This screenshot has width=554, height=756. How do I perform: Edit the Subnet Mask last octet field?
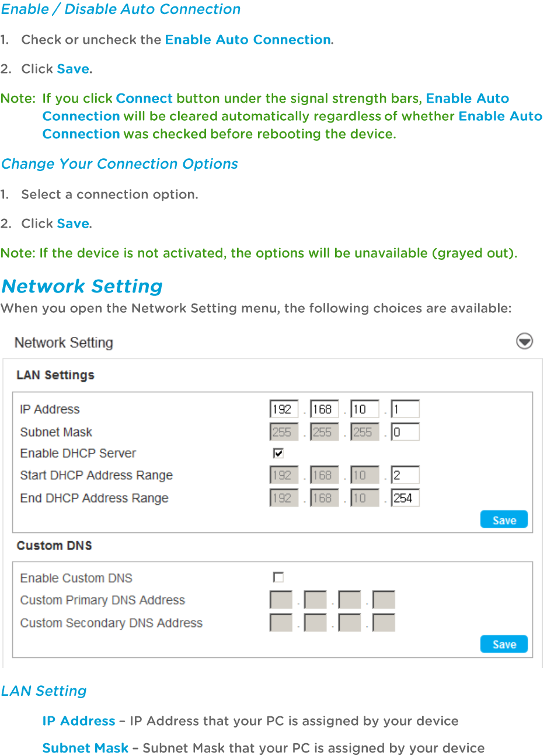click(x=405, y=432)
